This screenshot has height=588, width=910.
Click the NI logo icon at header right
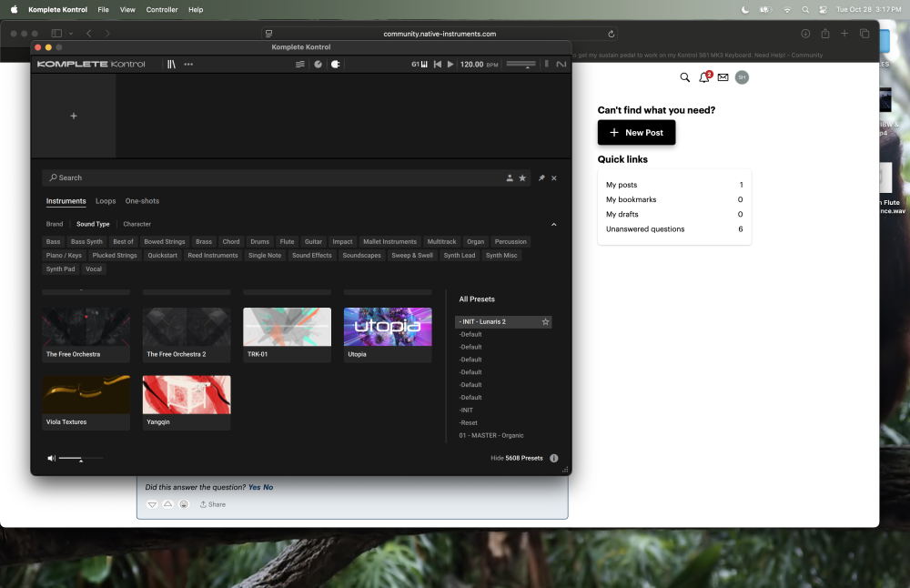click(x=561, y=65)
